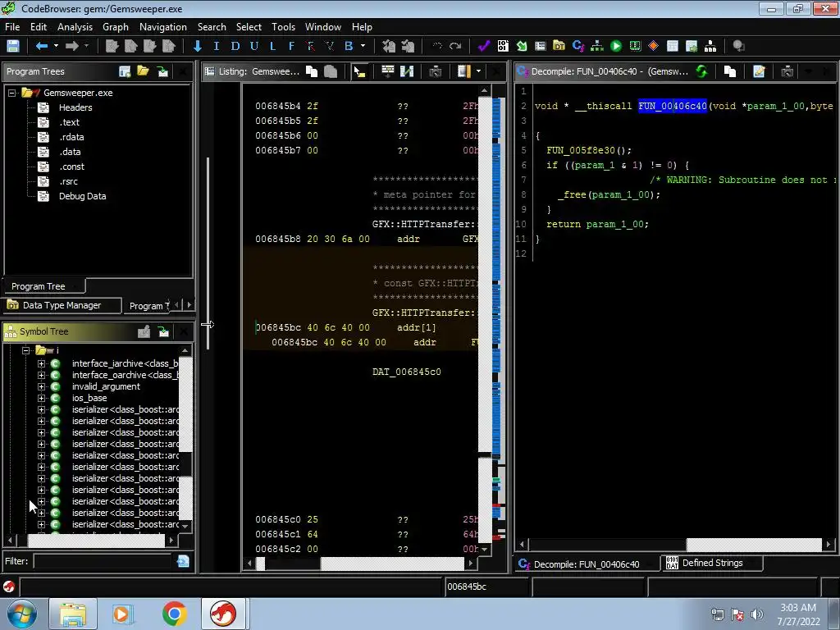
Task: Expand the interface_iarchive class node
Action: click(x=41, y=363)
